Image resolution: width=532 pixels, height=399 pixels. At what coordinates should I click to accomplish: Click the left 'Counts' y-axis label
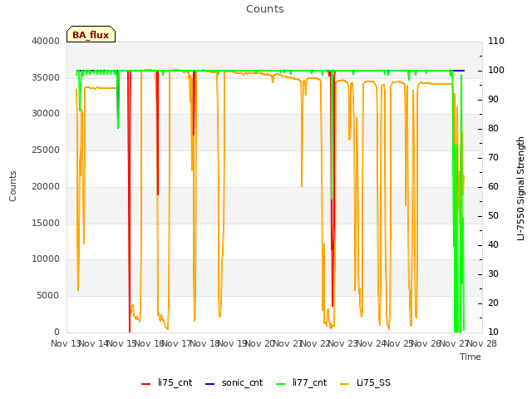(x=12, y=186)
